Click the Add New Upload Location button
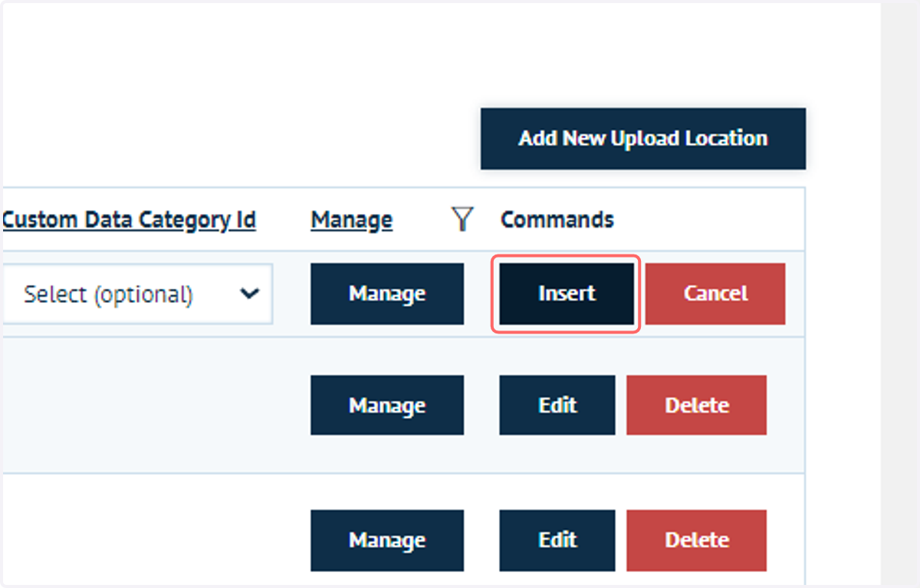The width and height of the screenshot is (920, 588). tap(642, 139)
